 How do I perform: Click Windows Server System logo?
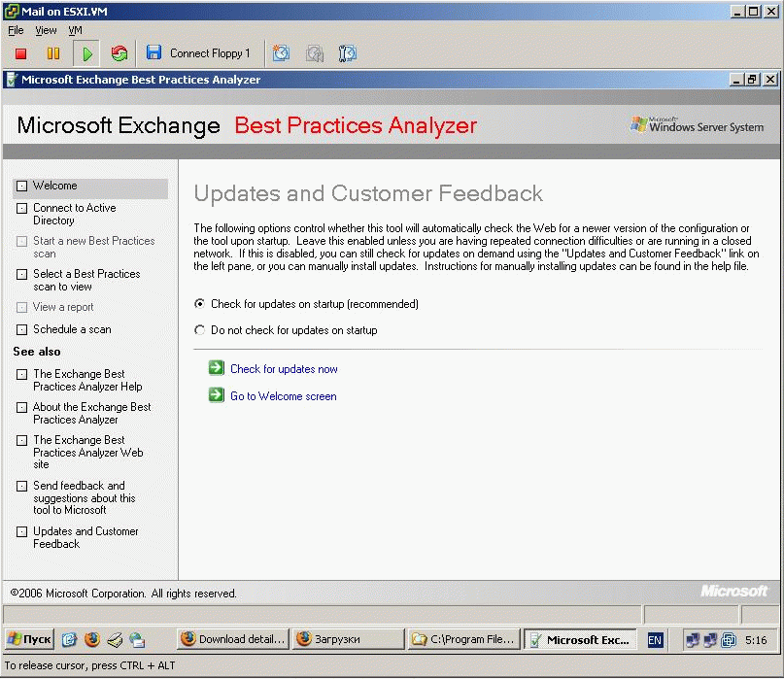(x=697, y=124)
